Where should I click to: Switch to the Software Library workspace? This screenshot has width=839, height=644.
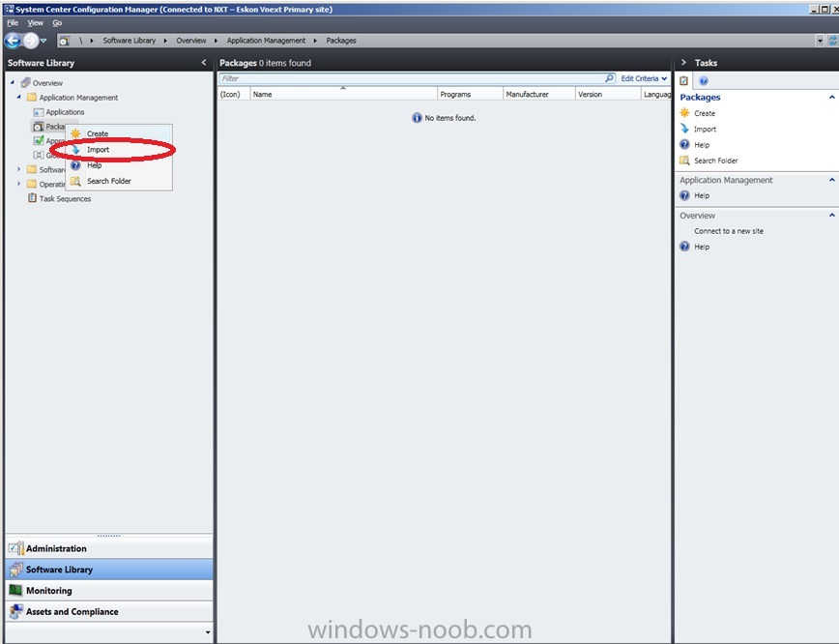click(x=109, y=570)
